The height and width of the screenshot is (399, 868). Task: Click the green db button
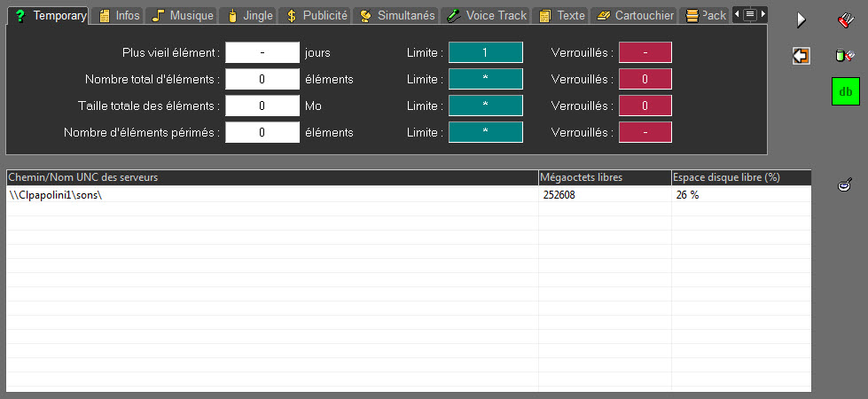click(x=846, y=91)
